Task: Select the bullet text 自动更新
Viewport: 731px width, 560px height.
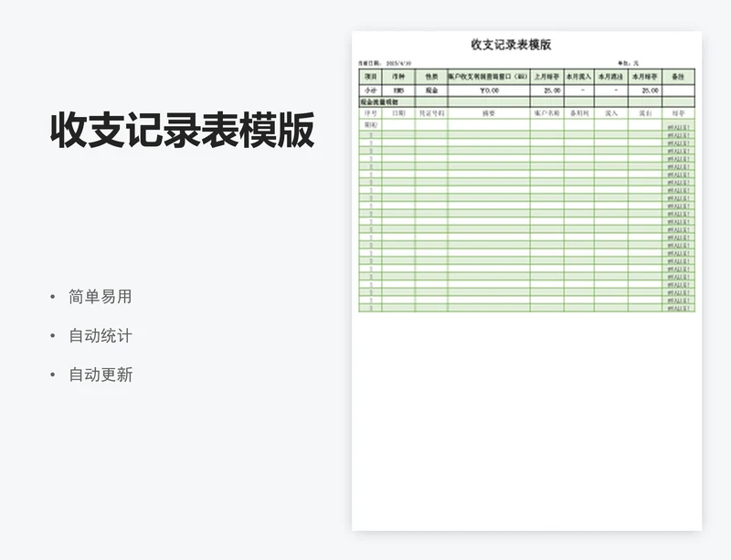Action: point(101,375)
